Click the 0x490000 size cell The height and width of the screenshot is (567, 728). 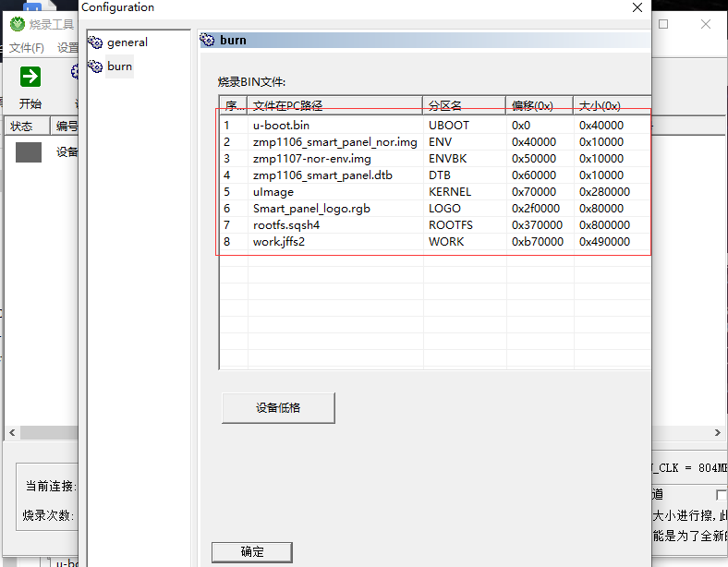[x=604, y=242]
